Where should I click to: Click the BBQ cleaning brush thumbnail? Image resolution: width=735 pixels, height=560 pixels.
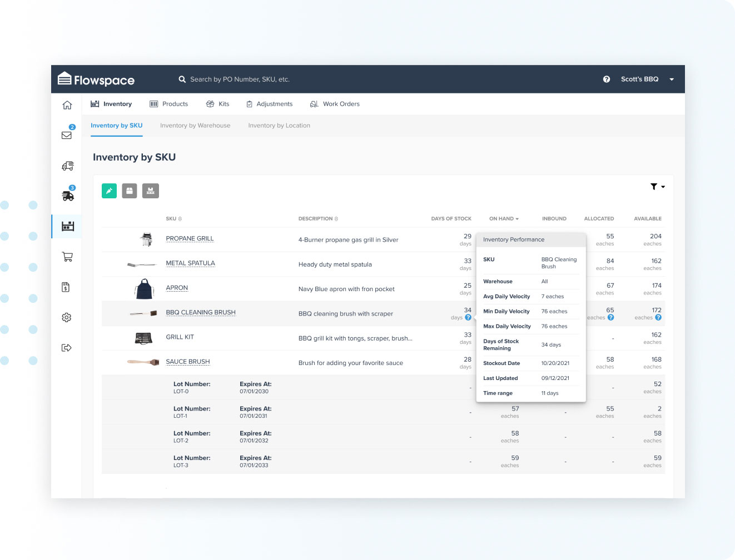(x=143, y=313)
